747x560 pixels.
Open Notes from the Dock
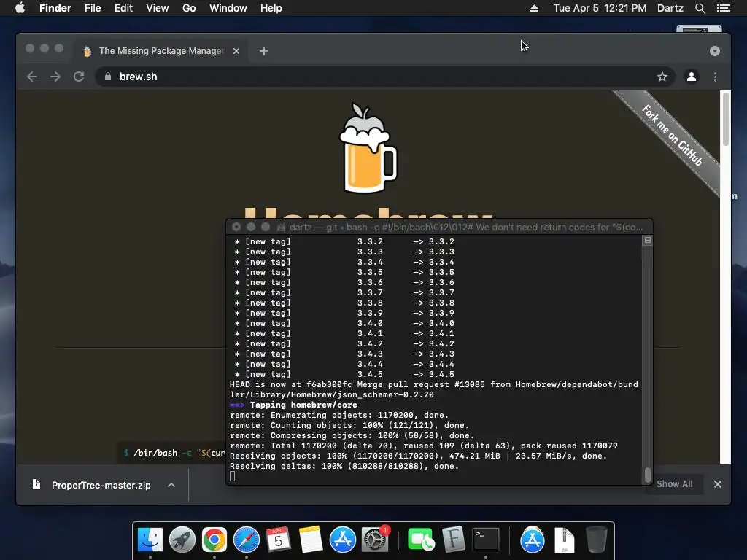coord(311,540)
